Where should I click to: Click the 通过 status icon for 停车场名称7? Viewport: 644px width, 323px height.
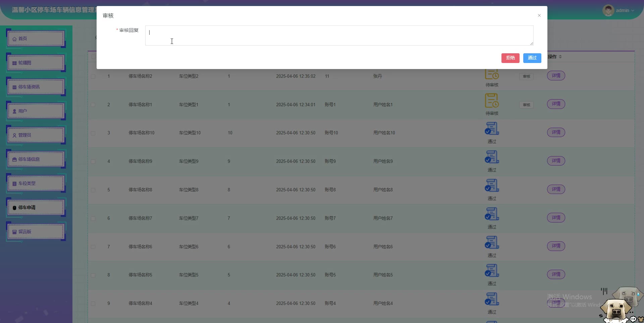pos(492,214)
